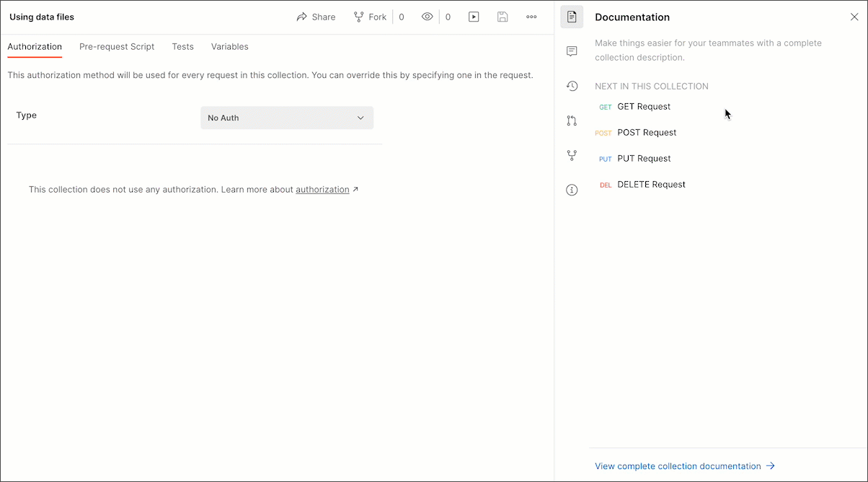Click the 'Using data files' collection title
The width and height of the screenshot is (868, 482).
42,17
